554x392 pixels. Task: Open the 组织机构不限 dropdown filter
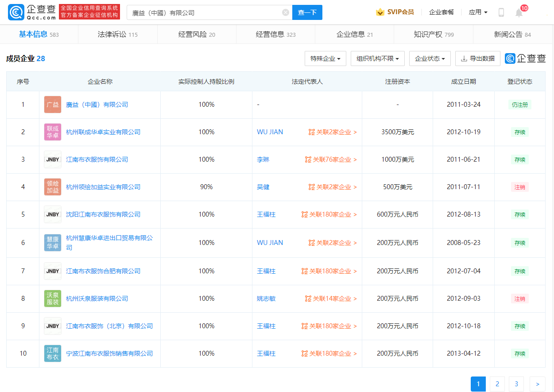click(x=378, y=58)
